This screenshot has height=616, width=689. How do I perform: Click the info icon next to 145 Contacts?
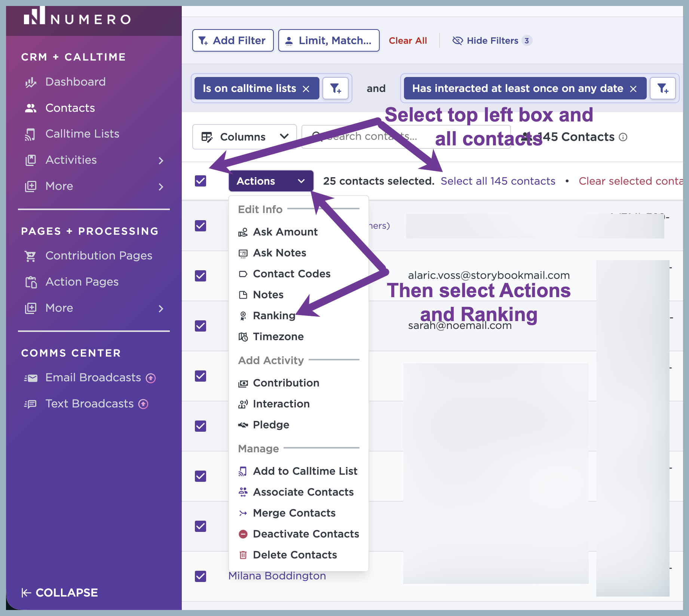tap(623, 137)
